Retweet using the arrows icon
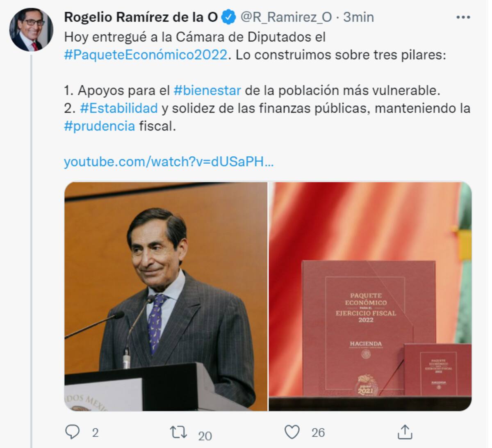 [178, 432]
